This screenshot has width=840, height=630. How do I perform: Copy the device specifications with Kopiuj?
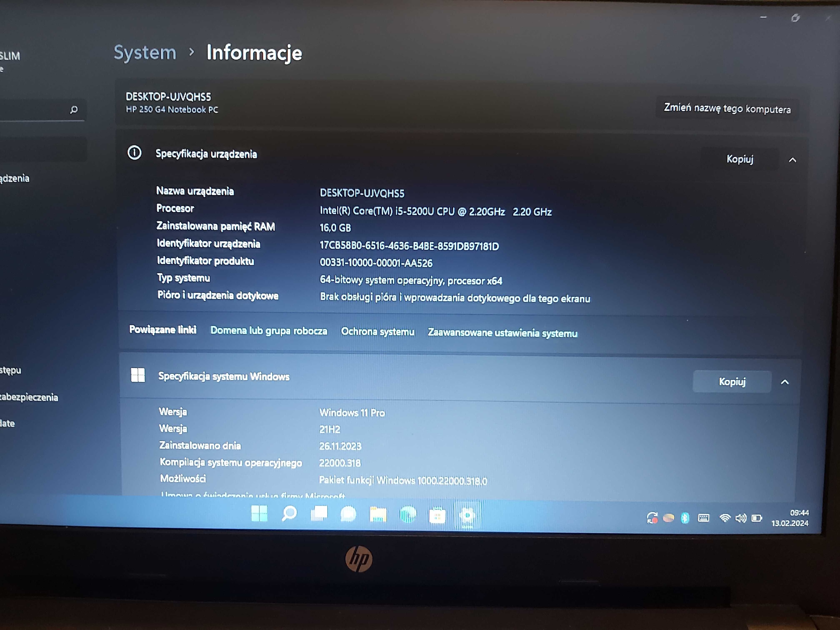coord(739,159)
